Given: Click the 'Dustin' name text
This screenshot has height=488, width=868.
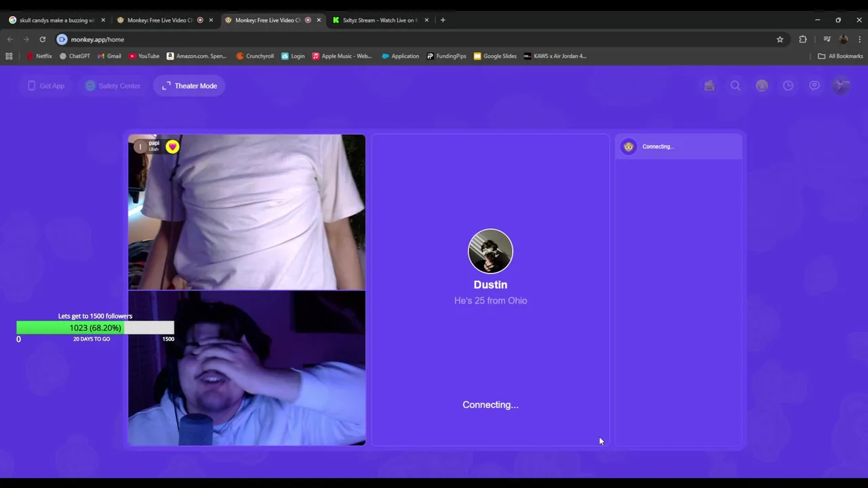Looking at the screenshot, I should pos(490,285).
